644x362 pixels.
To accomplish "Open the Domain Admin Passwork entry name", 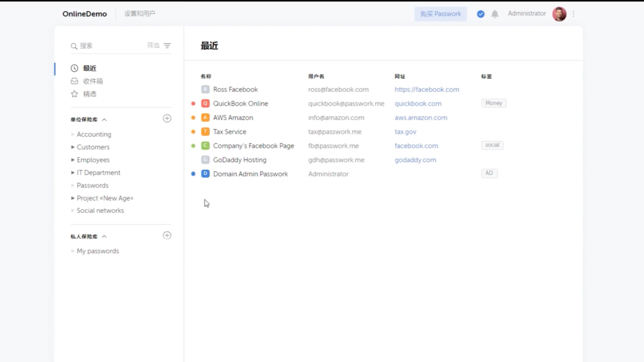I will (x=250, y=174).
